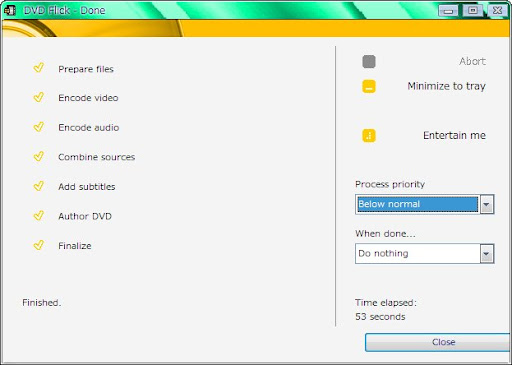
Task: Click the checkmark beside Finalize
Action: [x=39, y=245]
